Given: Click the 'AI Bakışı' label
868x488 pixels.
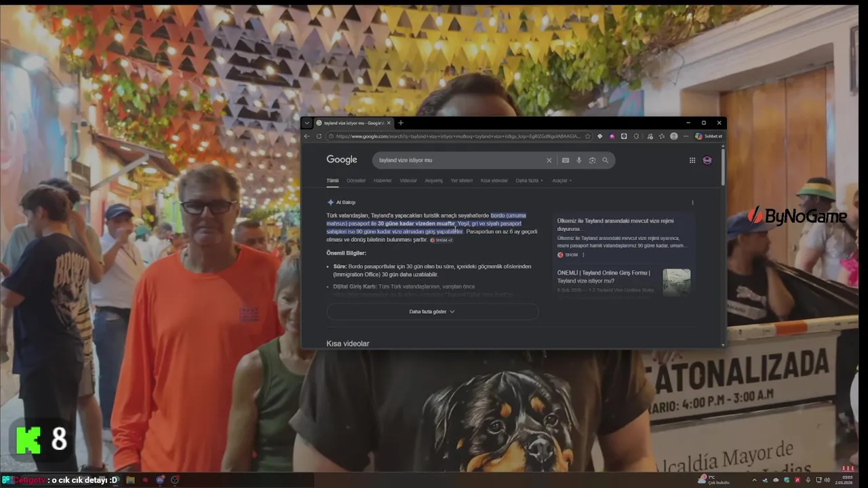Looking at the screenshot, I should click(346, 202).
